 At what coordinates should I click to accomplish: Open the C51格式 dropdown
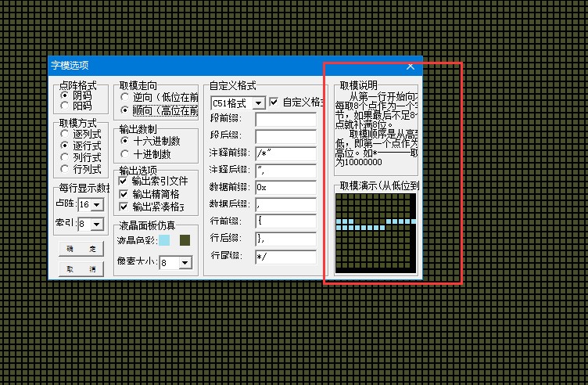pyautogui.click(x=258, y=103)
